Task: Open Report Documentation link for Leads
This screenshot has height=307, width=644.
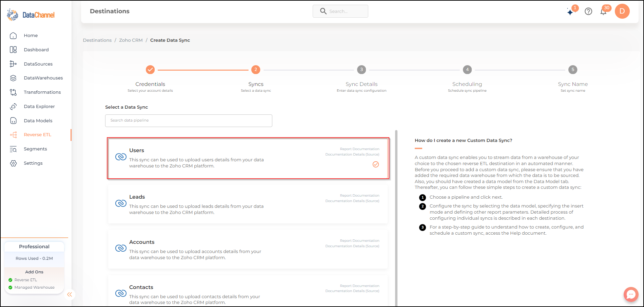Action: coord(359,196)
